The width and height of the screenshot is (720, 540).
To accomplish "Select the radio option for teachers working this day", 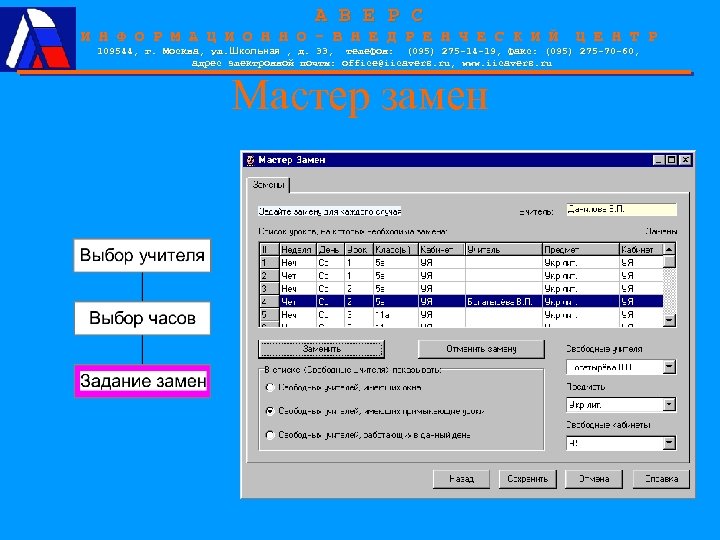I will coord(270,435).
